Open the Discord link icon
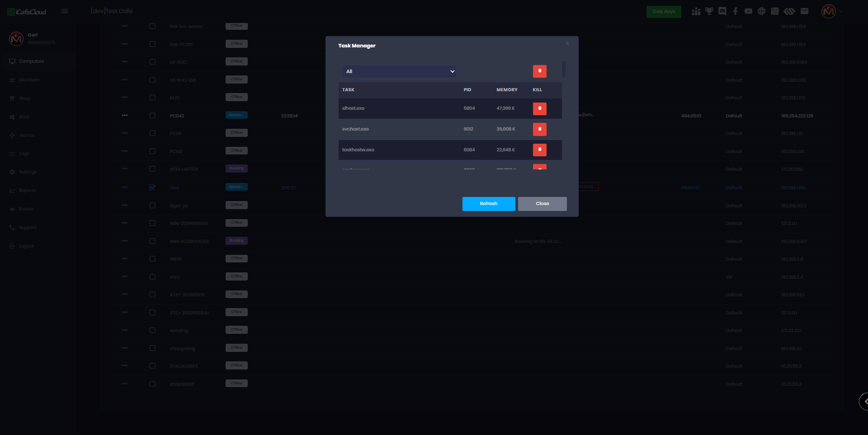 click(x=722, y=11)
